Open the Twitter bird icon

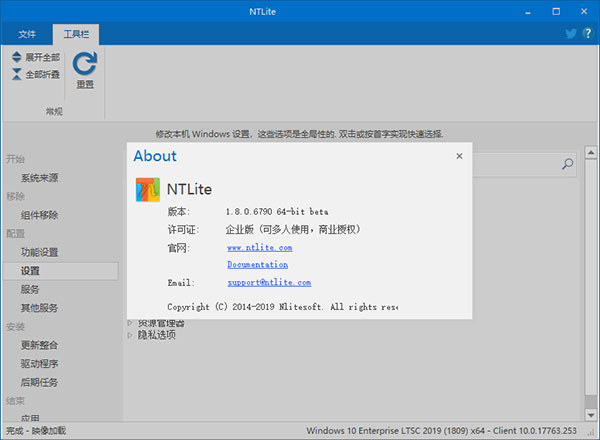pos(570,33)
